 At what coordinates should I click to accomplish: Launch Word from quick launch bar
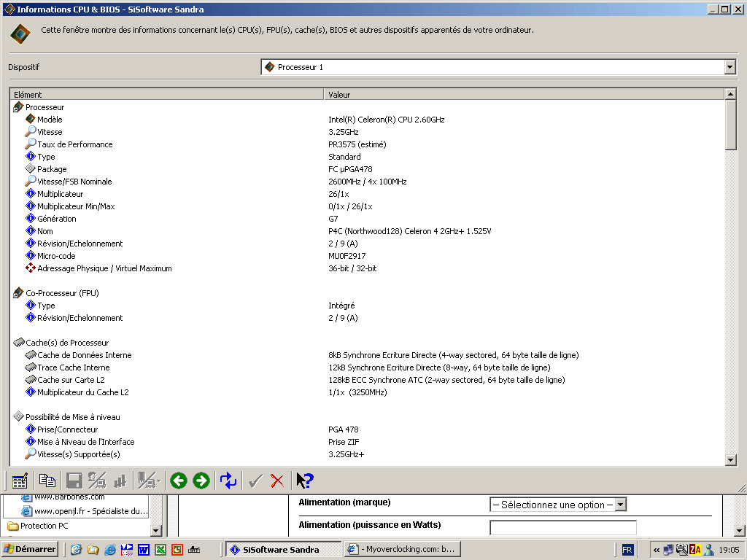(144, 550)
